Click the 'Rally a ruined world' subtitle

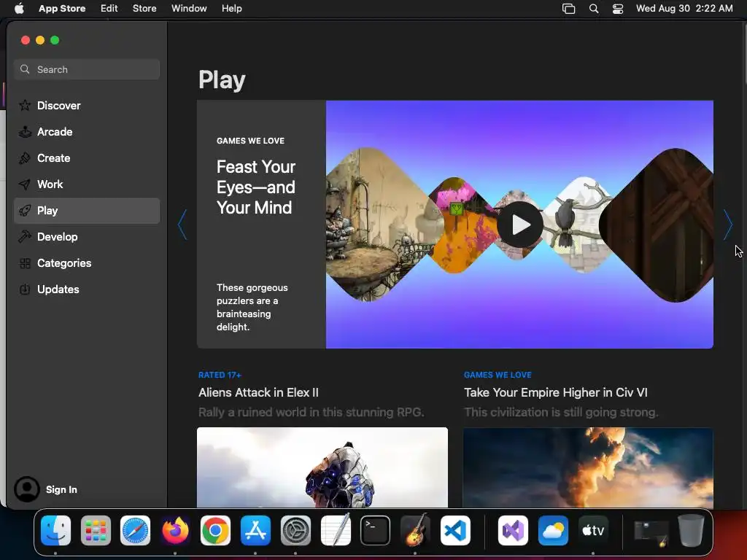click(311, 412)
